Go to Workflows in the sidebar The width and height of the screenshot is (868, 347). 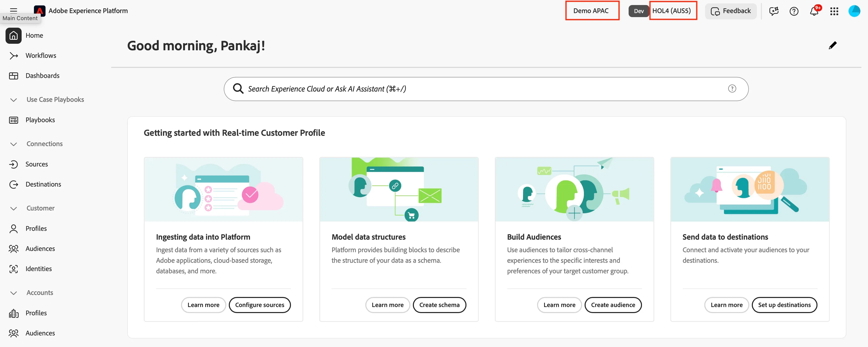click(x=41, y=56)
